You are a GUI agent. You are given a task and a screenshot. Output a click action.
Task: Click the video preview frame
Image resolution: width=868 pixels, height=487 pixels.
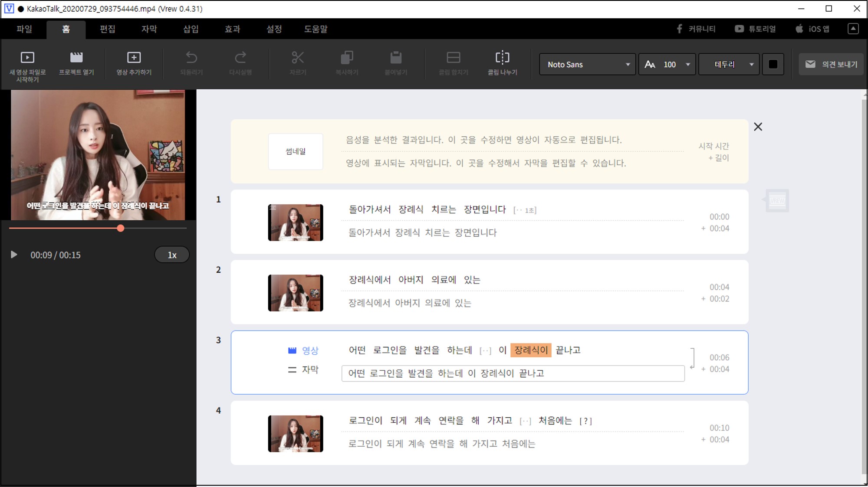(x=98, y=155)
